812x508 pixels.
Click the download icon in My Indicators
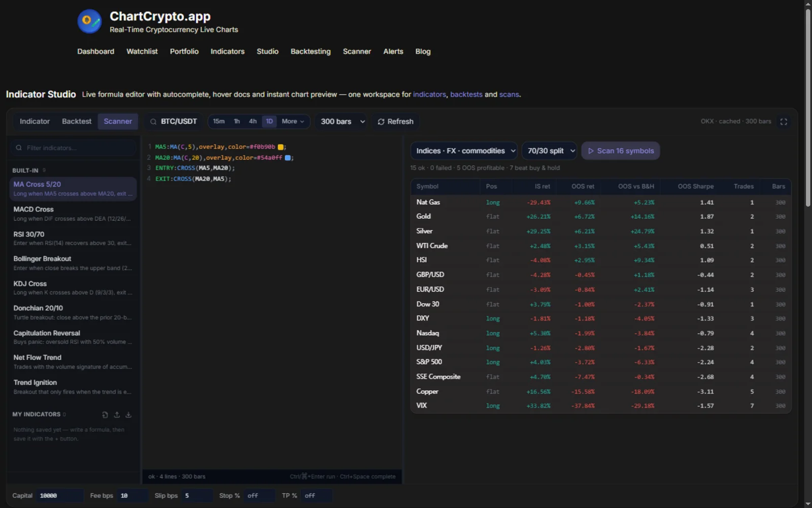128,415
